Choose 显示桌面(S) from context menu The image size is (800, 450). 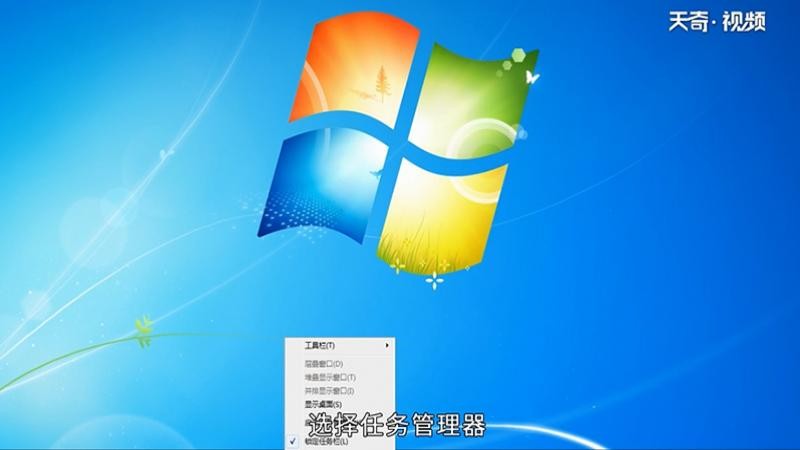click(x=340, y=404)
